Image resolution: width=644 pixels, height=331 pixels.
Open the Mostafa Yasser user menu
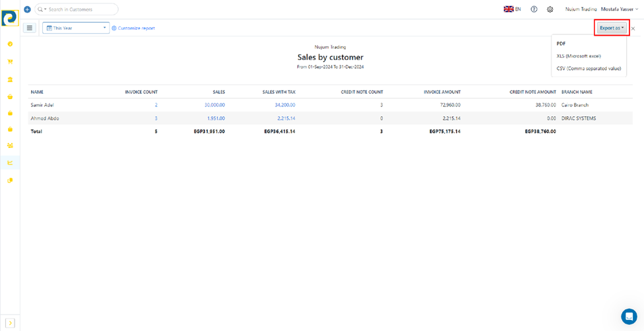(x=620, y=9)
